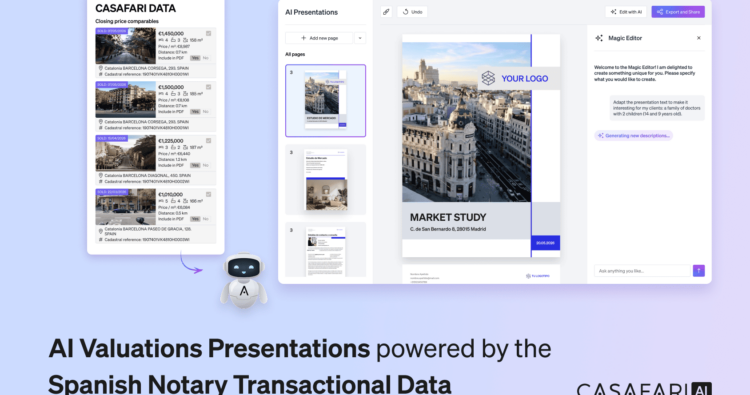
Task: Click location pin of PASEO DE GRACIA address
Action: [x=100, y=231]
